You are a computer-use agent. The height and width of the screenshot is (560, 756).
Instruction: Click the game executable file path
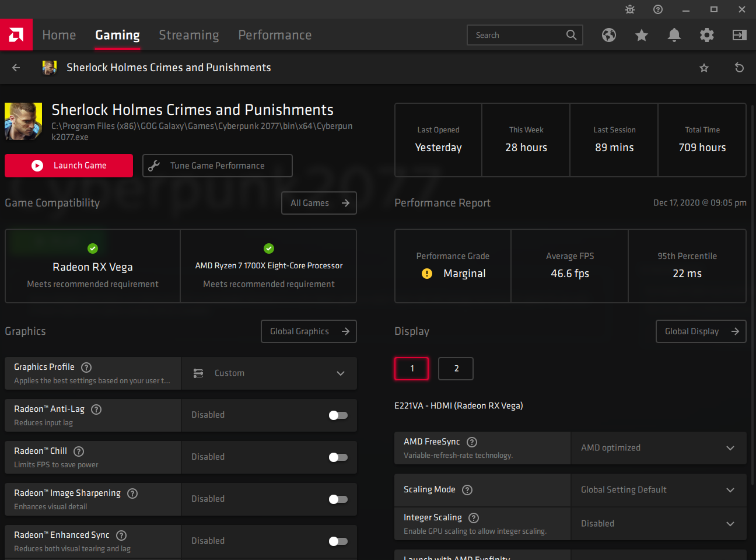coord(202,131)
